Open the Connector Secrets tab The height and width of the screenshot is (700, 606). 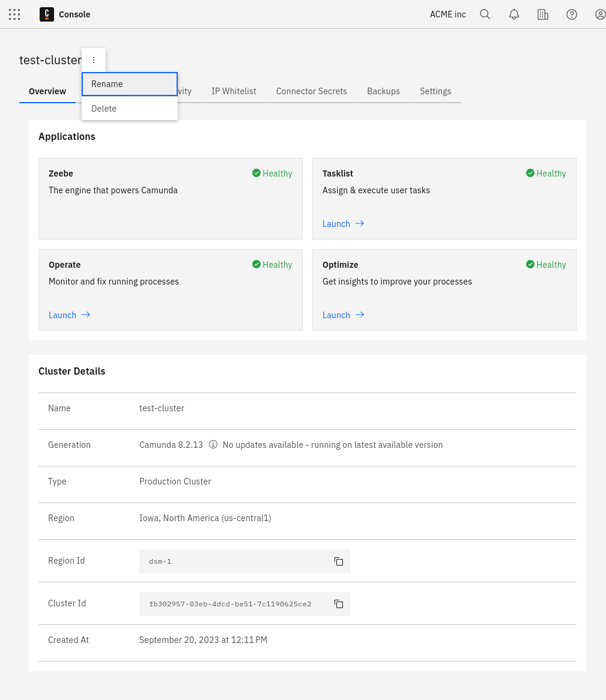[311, 91]
